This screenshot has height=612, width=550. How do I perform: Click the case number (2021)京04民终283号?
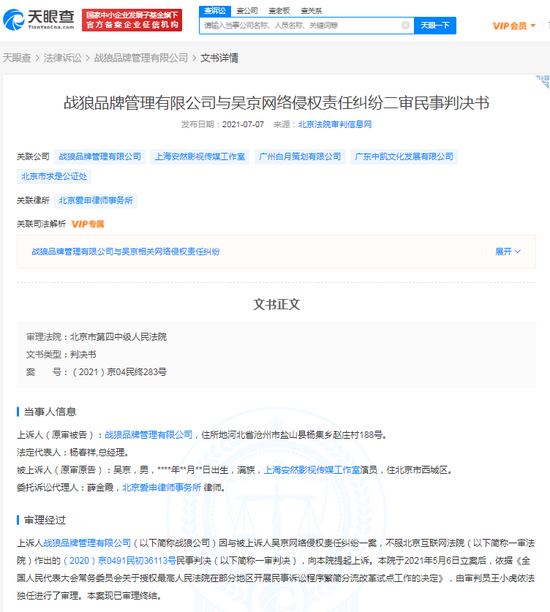click(119, 372)
